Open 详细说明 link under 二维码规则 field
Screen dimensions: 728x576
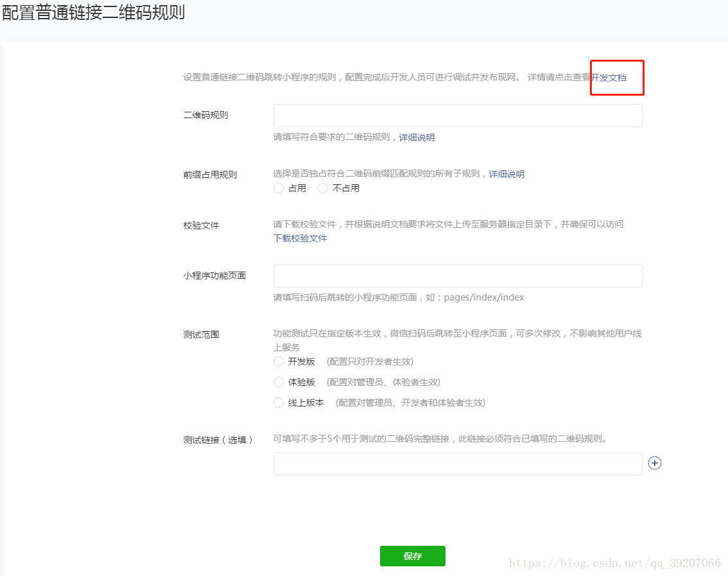pos(417,137)
